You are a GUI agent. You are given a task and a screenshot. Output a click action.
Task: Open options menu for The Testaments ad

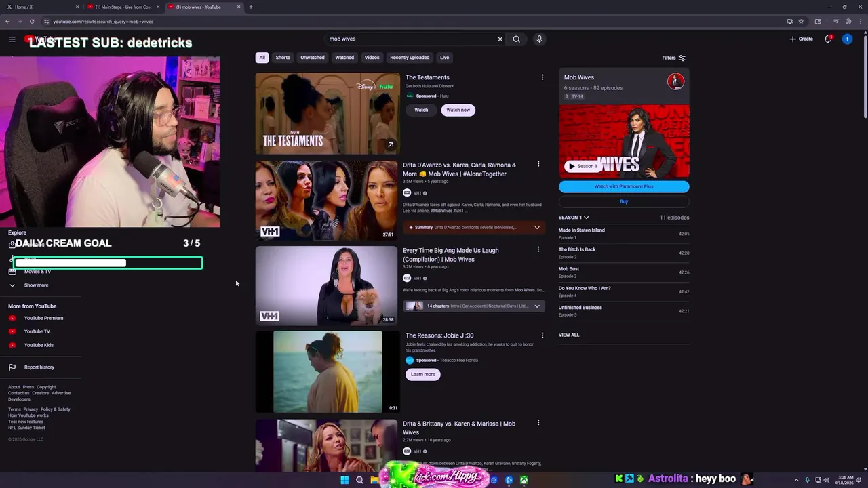pyautogui.click(x=542, y=77)
